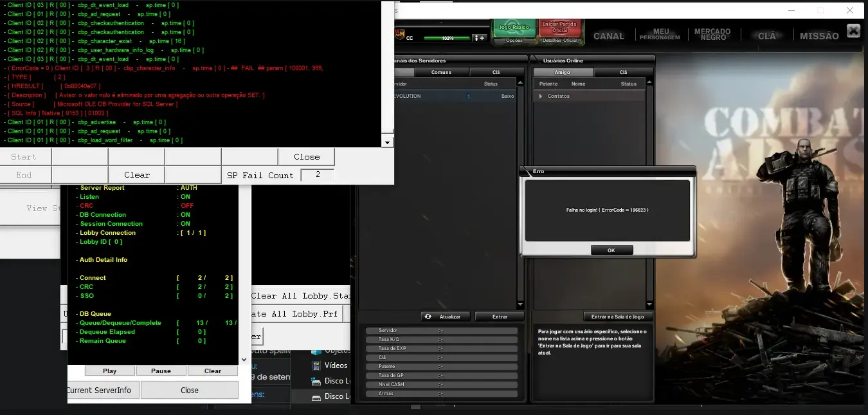Click the log window scroll-down arrow
868x415 pixels.
pyautogui.click(x=387, y=142)
